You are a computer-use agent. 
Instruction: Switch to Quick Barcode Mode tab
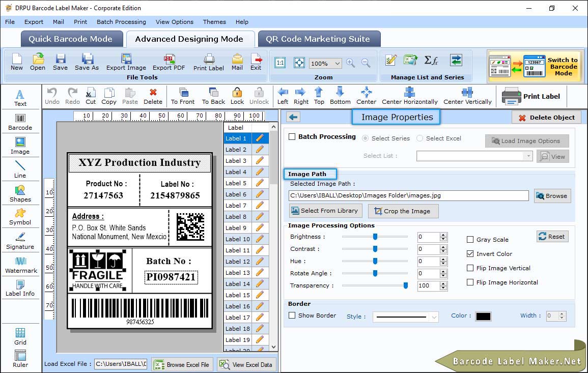(x=71, y=39)
